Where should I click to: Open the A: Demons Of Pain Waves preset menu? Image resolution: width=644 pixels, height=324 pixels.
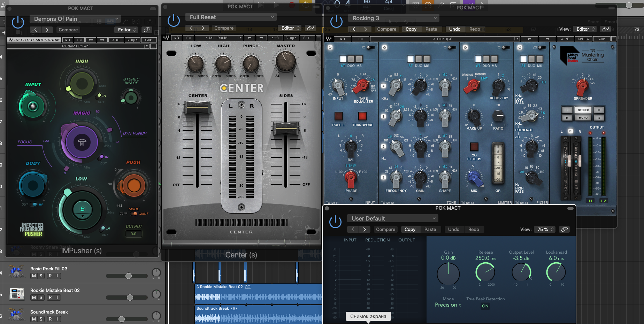[78, 46]
